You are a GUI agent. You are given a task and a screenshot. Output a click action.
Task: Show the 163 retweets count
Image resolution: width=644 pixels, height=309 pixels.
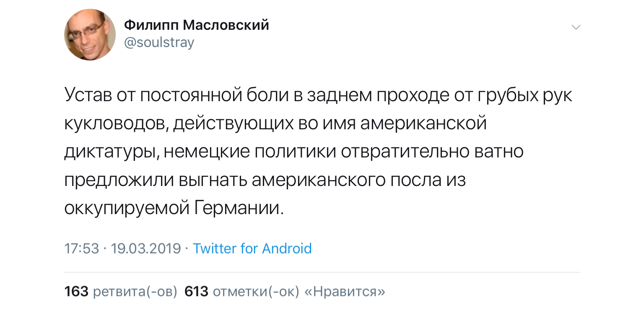point(76,291)
